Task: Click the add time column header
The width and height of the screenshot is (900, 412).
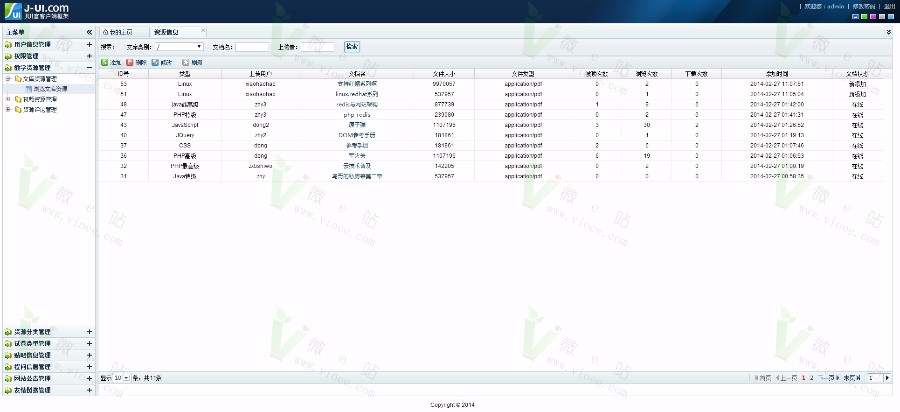Action: point(777,73)
